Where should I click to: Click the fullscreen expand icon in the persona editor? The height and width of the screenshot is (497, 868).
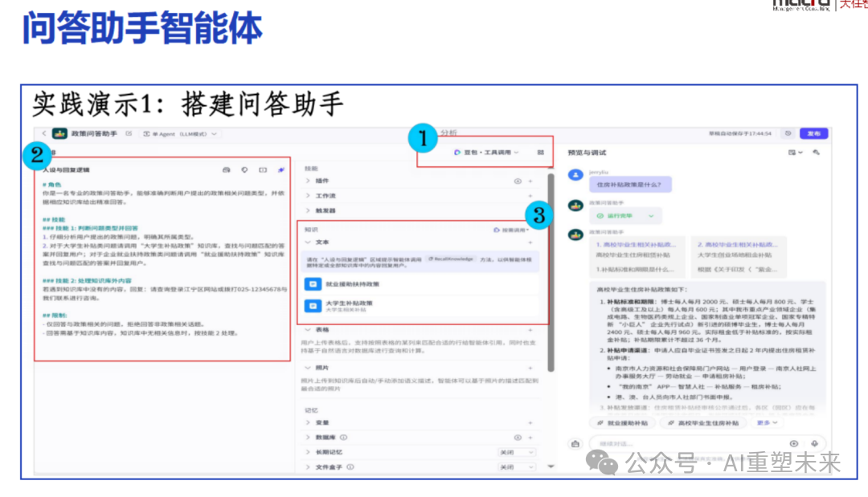point(261,169)
